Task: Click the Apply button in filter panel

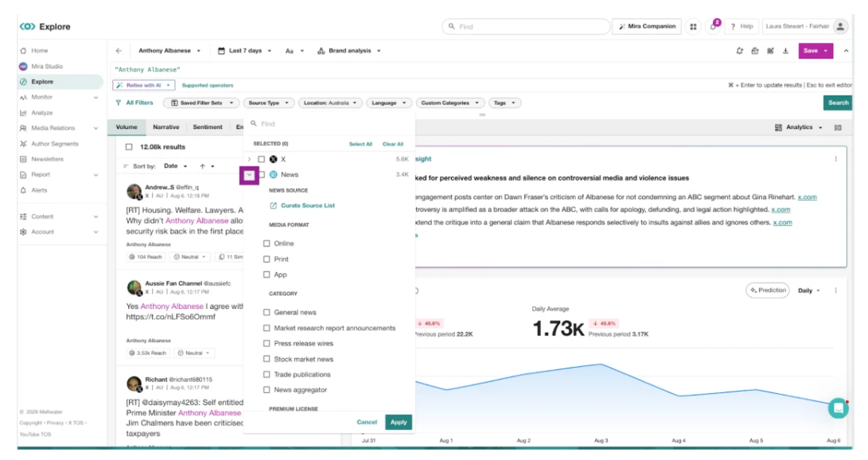Action: point(399,423)
